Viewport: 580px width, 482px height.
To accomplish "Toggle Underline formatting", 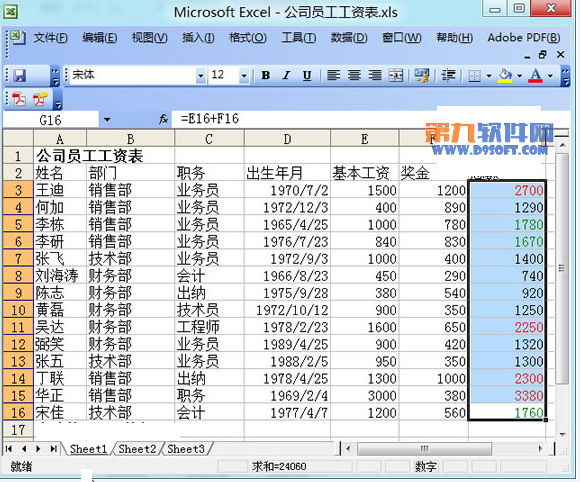I will pos(307,75).
